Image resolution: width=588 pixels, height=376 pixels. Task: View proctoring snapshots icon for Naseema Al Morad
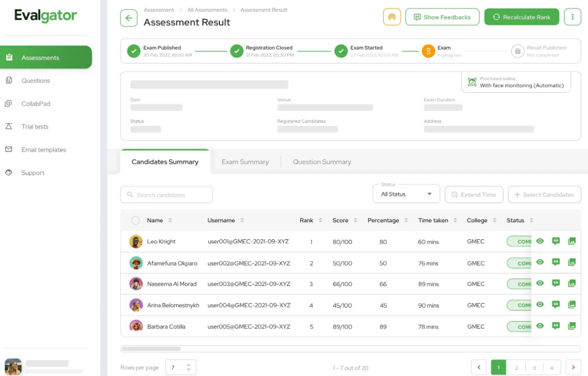(x=571, y=283)
